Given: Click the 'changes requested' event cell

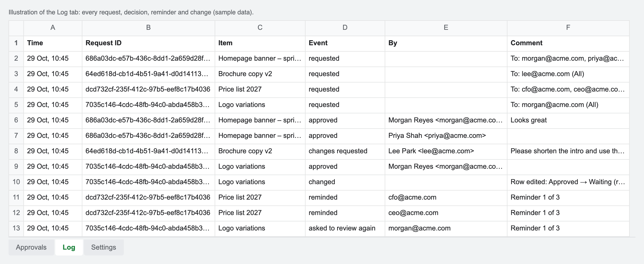Looking at the screenshot, I should pyautogui.click(x=345, y=151).
